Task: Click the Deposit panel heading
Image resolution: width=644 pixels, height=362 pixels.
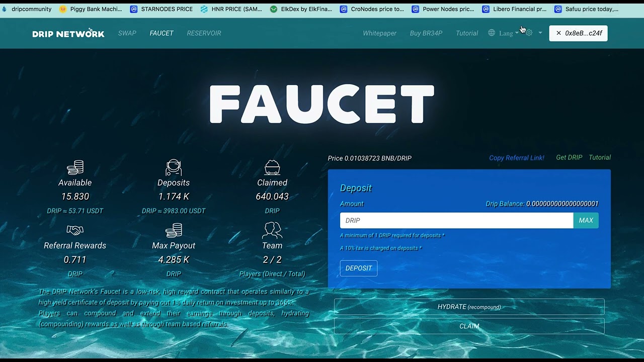Action: click(x=356, y=188)
